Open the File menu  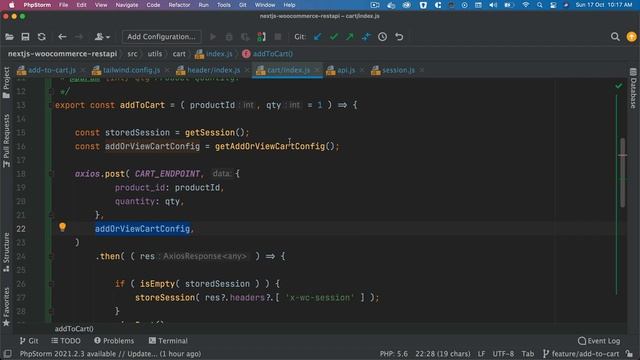63,5
